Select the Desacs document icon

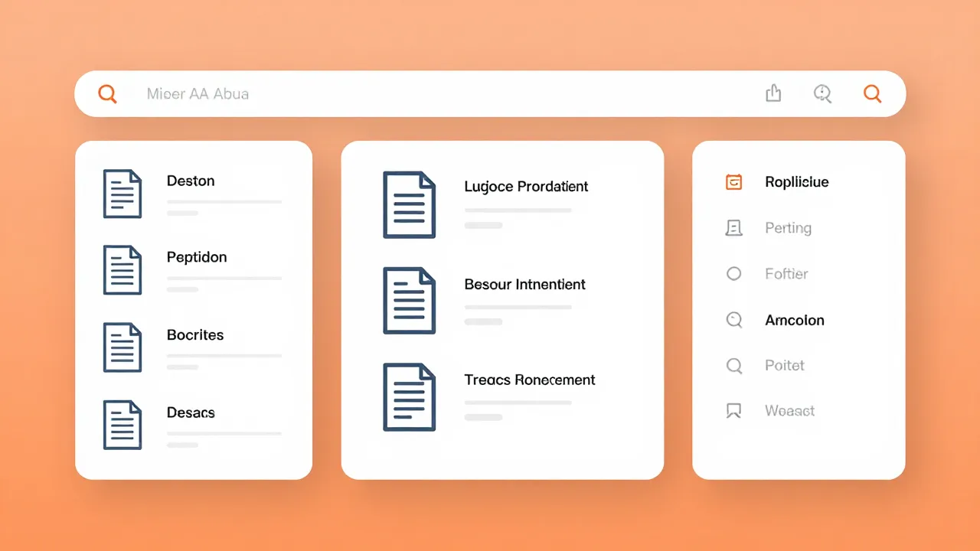[x=122, y=425]
